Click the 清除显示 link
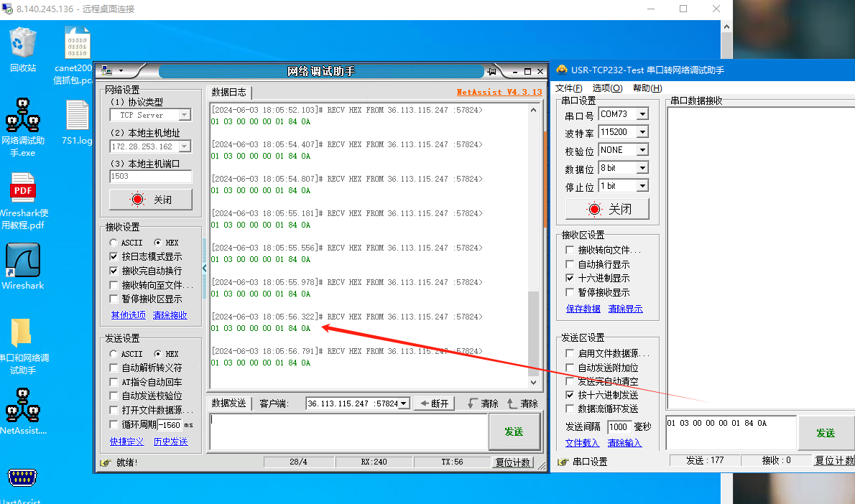Viewport: 855px width, 504px height. 625,309
